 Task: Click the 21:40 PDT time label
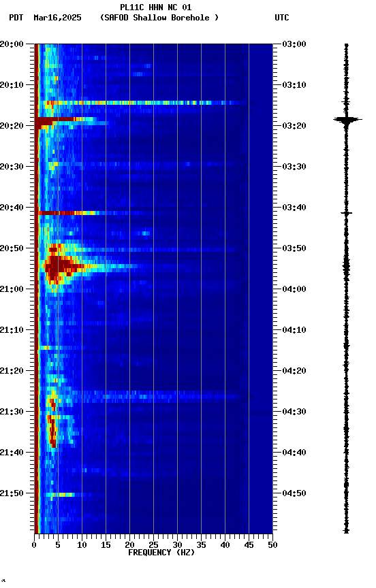point(12,453)
